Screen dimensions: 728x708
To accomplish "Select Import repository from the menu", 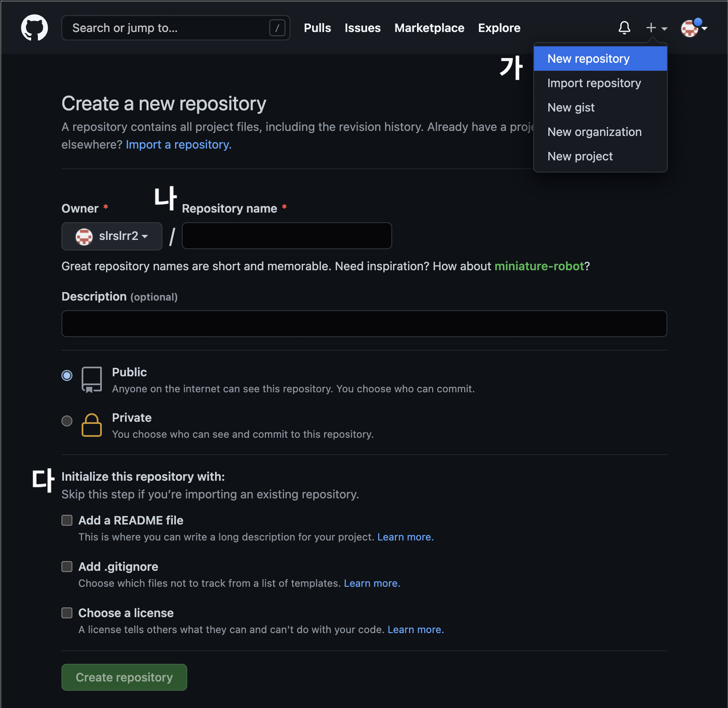I will (x=600, y=83).
